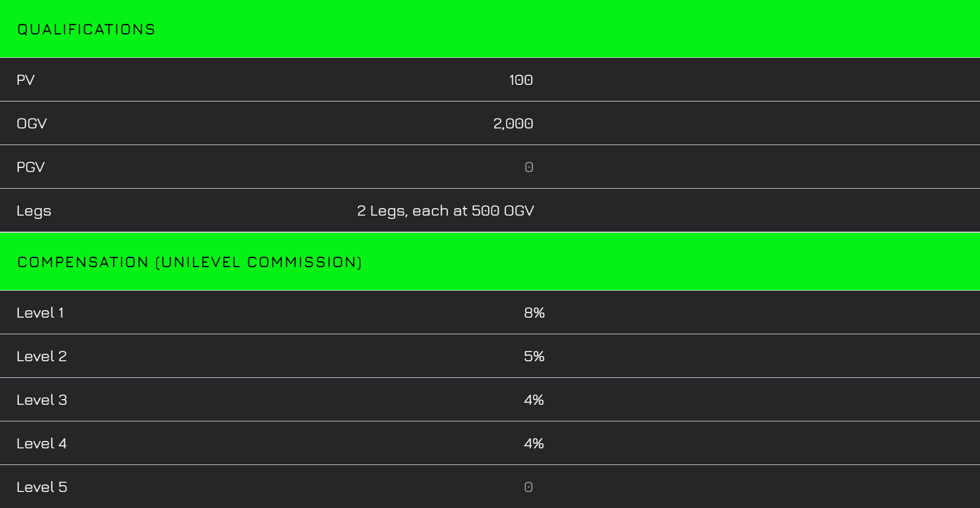Click the PV value of 100
The height and width of the screenshot is (508, 980).
coord(520,80)
